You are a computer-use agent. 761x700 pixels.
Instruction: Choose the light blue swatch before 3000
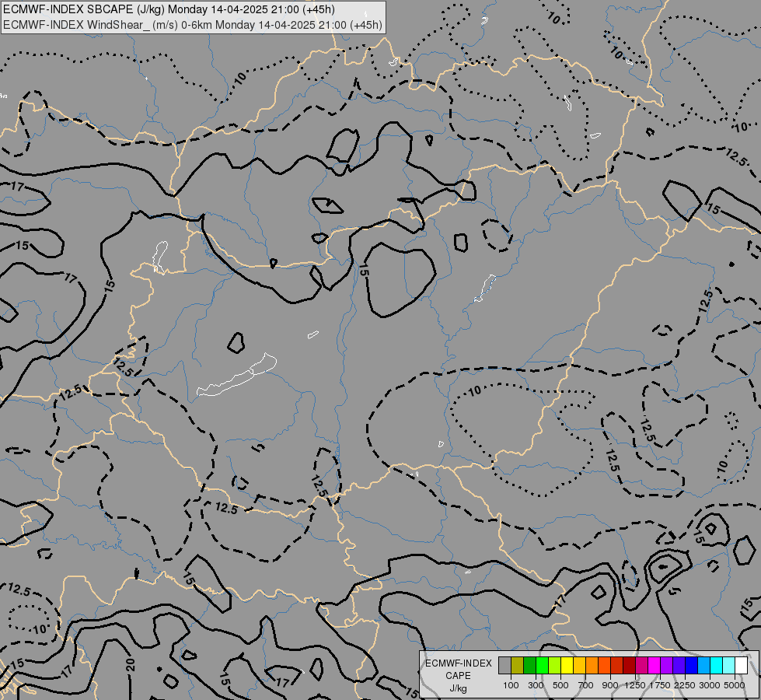[703, 666]
